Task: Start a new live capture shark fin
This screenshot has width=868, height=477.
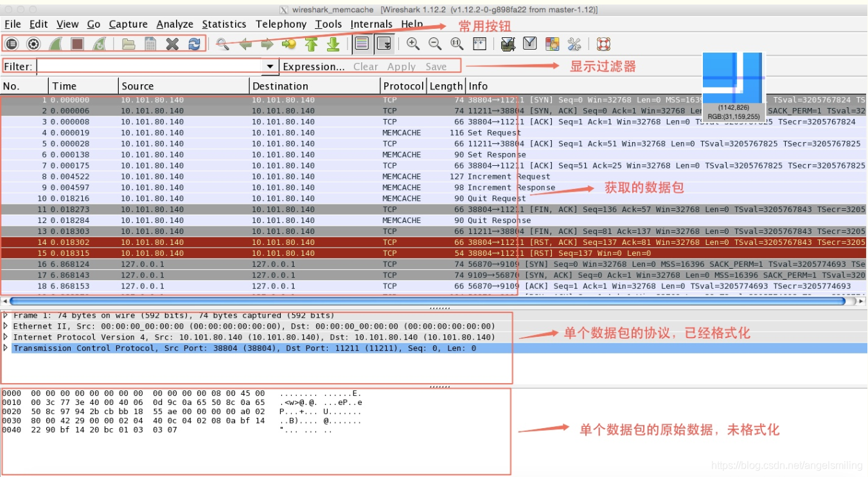Action: (56, 44)
